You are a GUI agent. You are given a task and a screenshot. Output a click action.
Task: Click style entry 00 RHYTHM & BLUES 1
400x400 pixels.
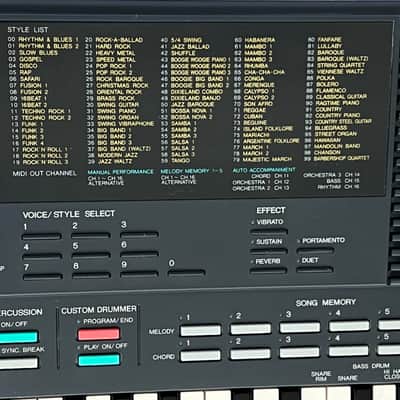tap(43, 39)
